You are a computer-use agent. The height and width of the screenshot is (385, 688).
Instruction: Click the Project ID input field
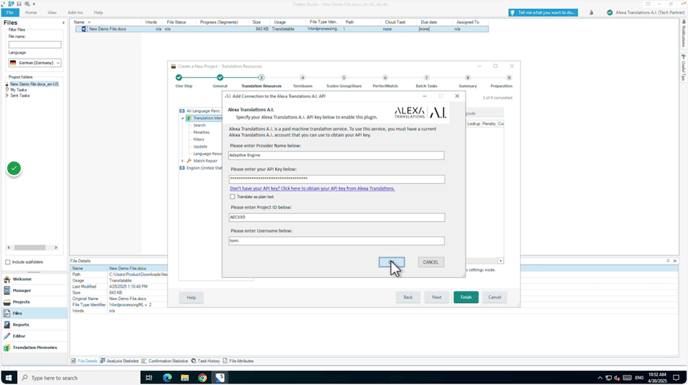click(x=337, y=217)
